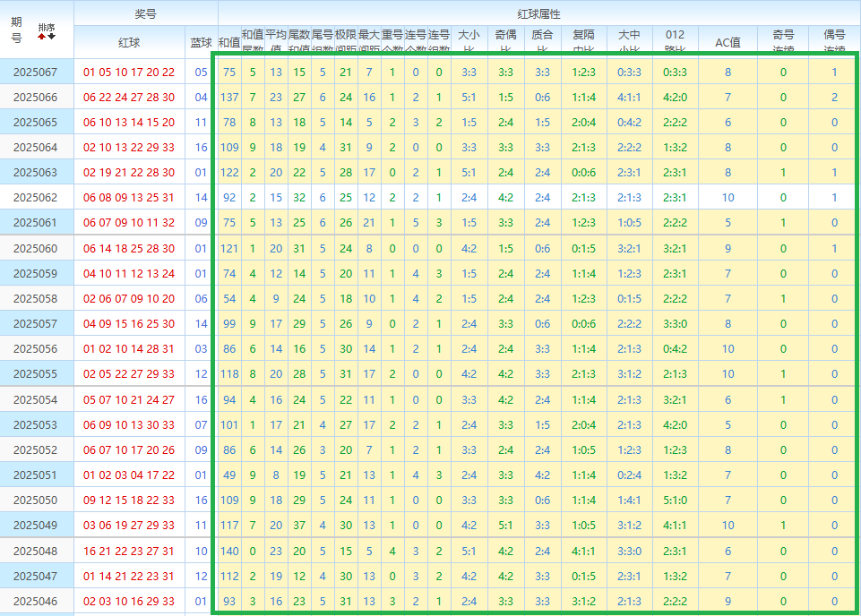Select period number 2025063
The image size is (861, 616).
click(35, 172)
